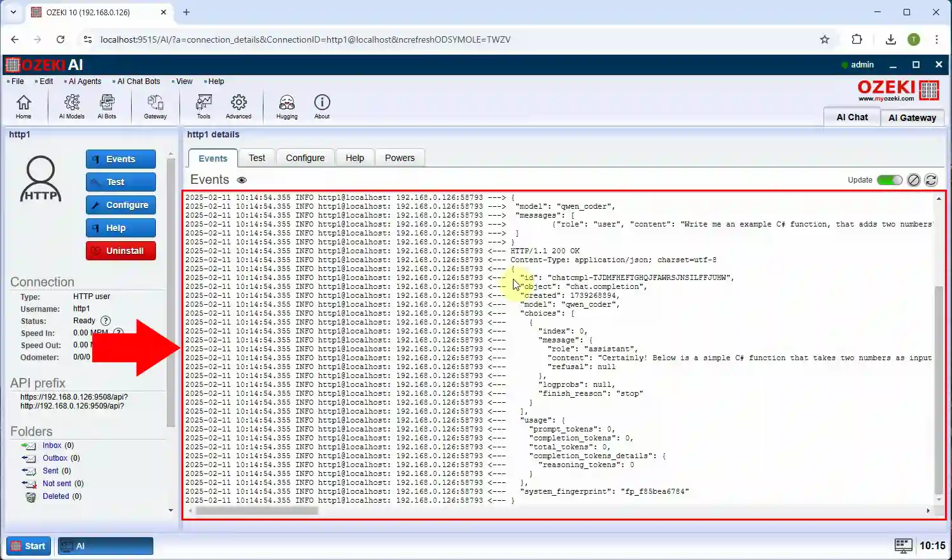Go back in browser history
The image size is (952, 560).
pyautogui.click(x=15, y=39)
